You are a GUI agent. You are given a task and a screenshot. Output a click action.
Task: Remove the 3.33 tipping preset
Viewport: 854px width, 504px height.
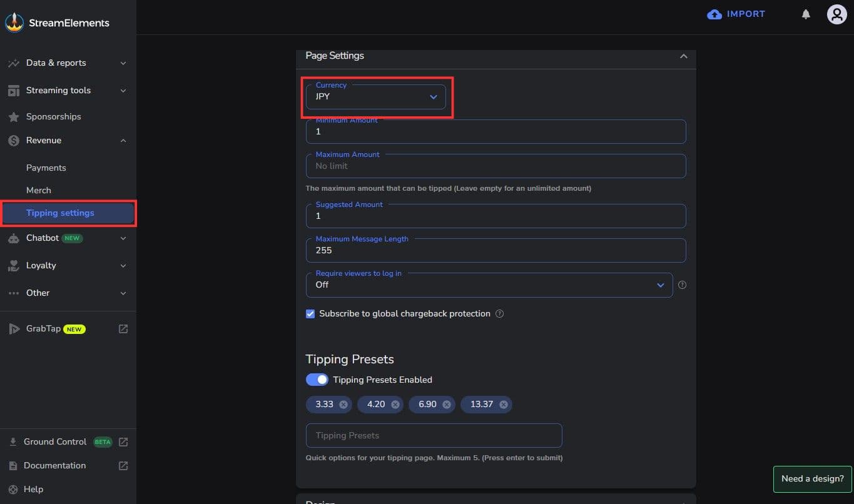343,405
